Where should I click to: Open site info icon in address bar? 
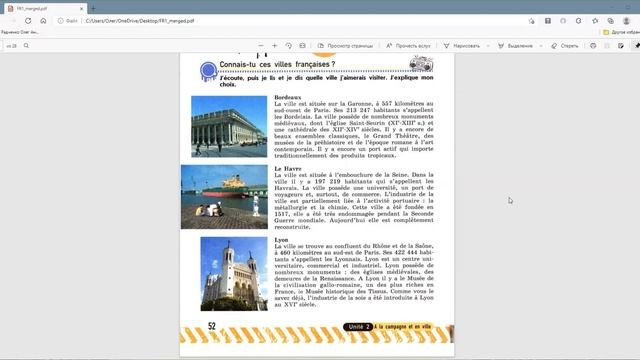60,21
